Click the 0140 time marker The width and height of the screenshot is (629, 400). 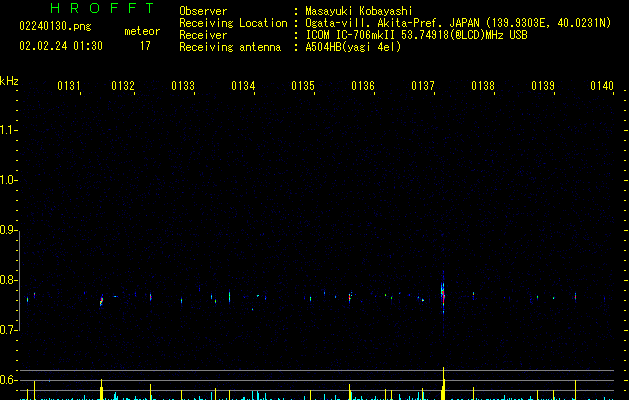[602, 86]
